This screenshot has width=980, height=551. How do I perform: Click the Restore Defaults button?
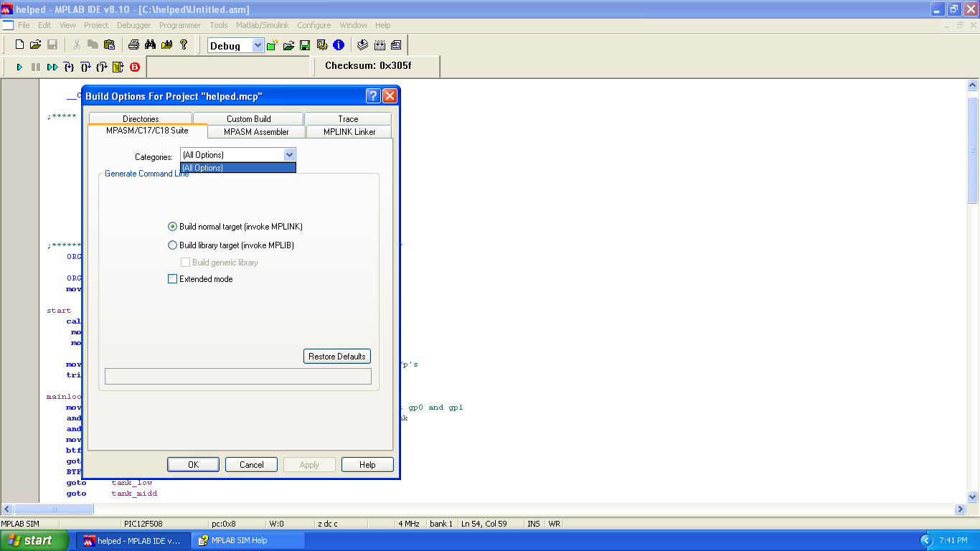point(337,357)
